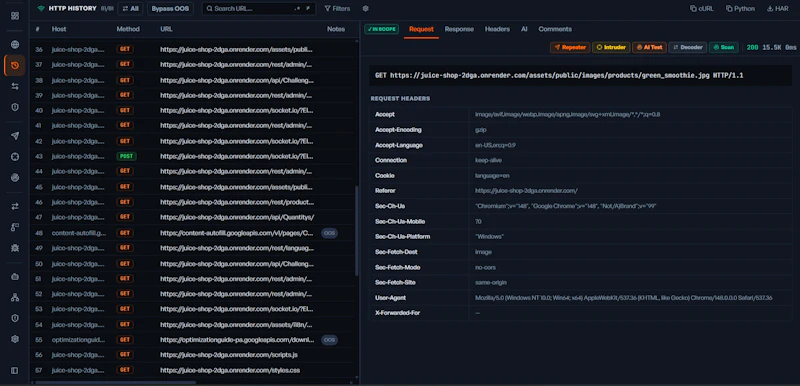The image size is (800, 386).
Task: Click the Notes column header
Action: pos(336,29)
